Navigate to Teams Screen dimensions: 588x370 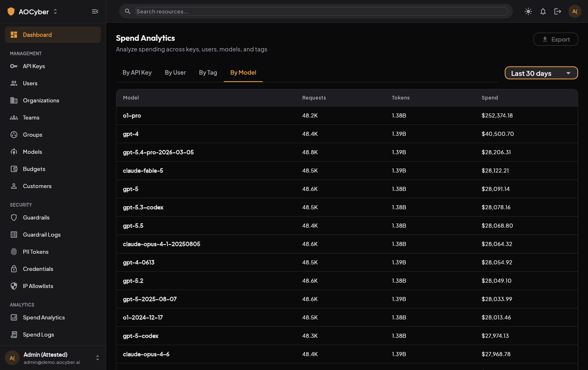[53, 117]
